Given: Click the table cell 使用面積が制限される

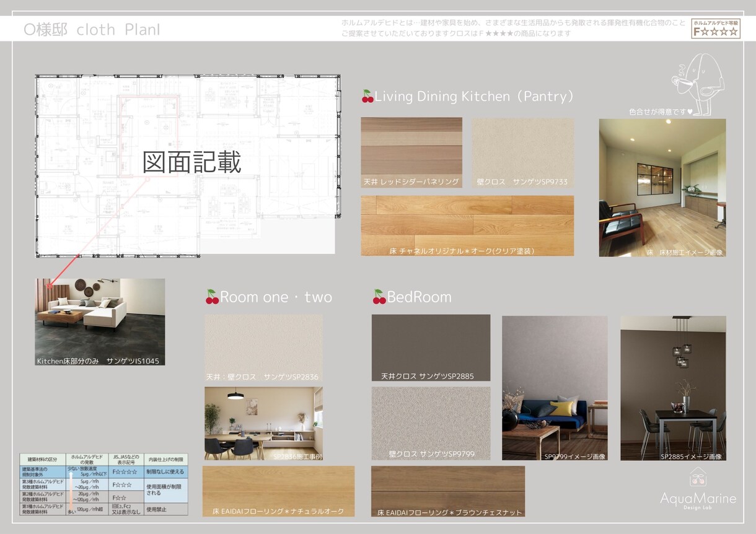Looking at the screenshot, I should pyautogui.click(x=165, y=490).
